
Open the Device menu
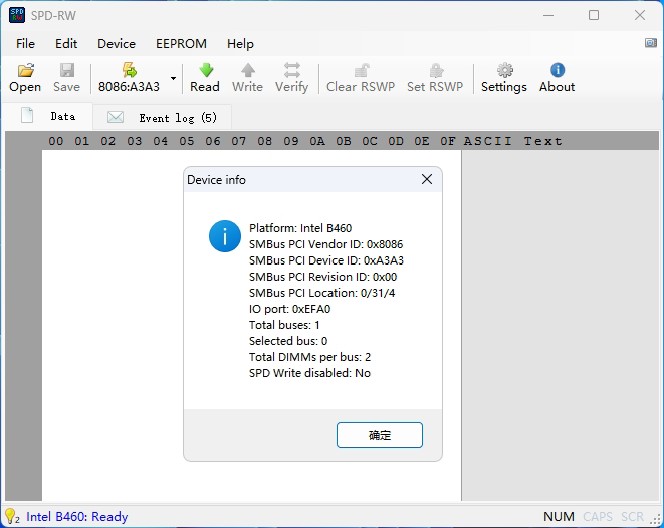pos(116,44)
